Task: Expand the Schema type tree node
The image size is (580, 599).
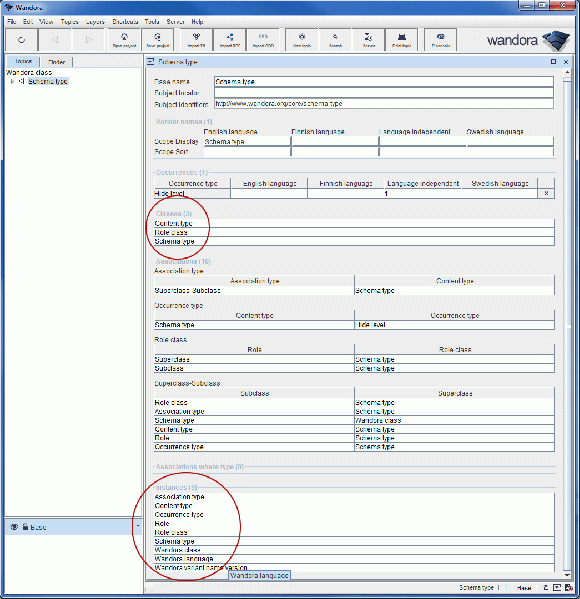Action: (x=12, y=81)
